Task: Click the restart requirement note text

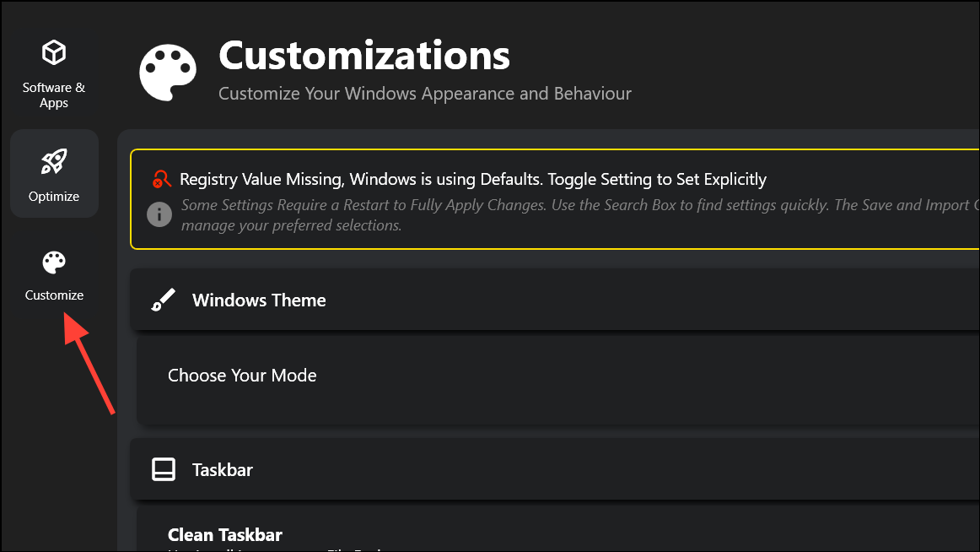Action: click(x=580, y=215)
